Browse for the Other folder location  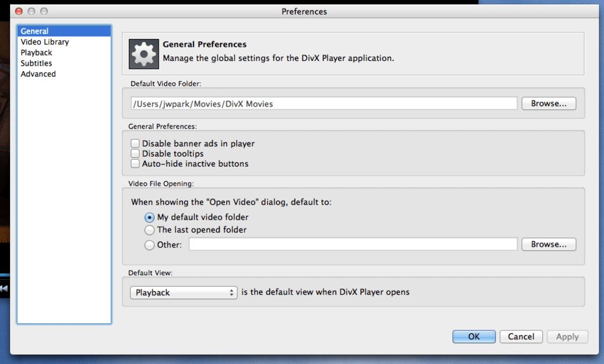point(548,244)
